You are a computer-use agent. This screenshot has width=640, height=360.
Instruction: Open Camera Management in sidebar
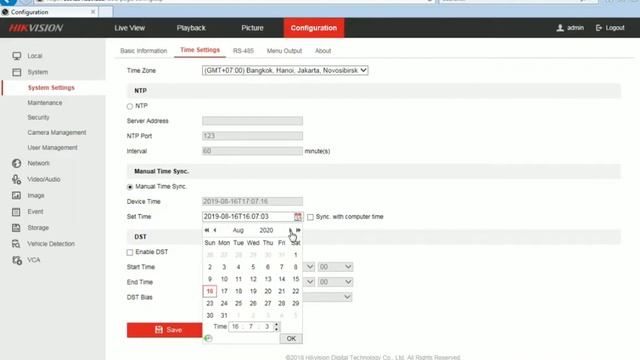coord(57,133)
